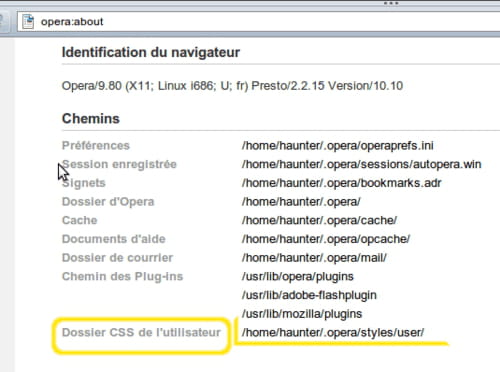
Task: Click the bookmarks.adr path
Action: click(342, 183)
